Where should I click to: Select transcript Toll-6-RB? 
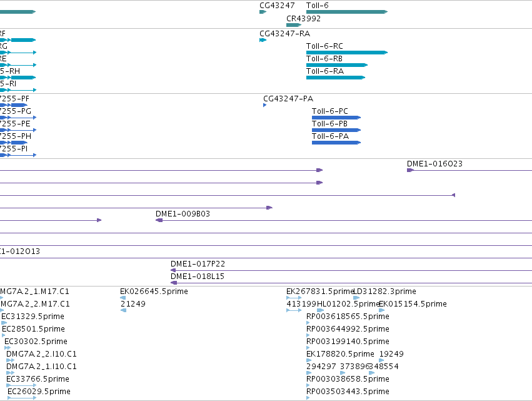point(337,65)
